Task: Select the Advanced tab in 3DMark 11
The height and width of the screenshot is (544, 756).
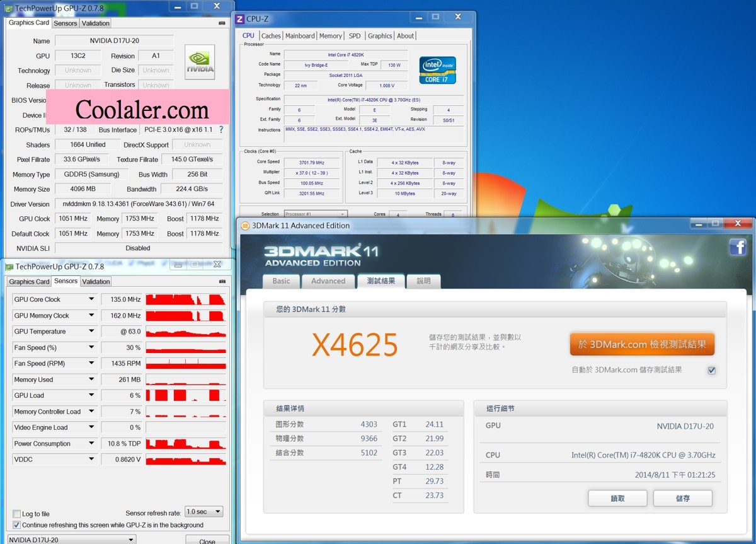Action: pos(328,282)
